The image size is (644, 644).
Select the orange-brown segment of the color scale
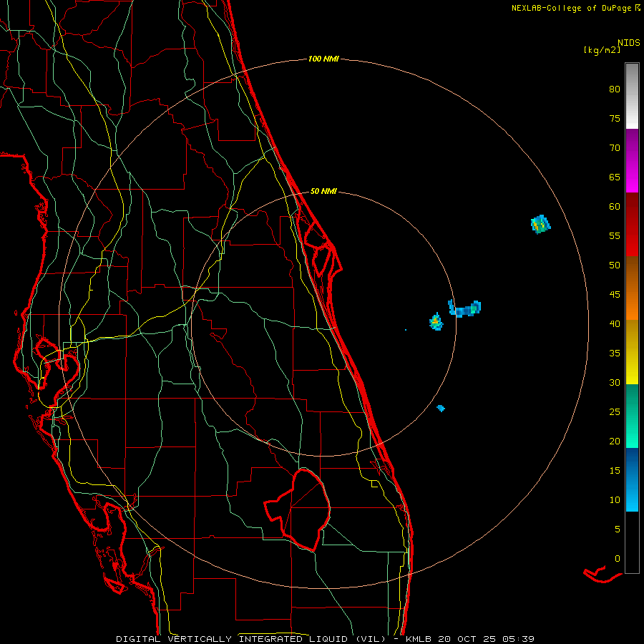632,288
